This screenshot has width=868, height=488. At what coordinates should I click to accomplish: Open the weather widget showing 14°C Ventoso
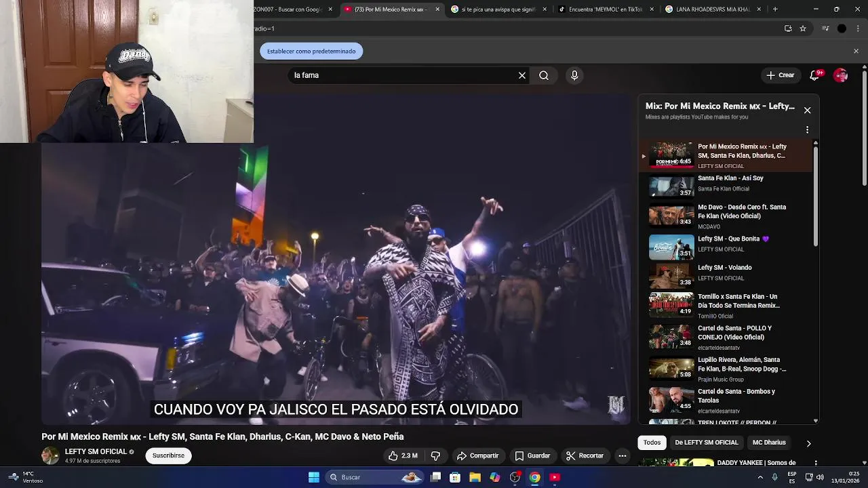click(x=26, y=477)
